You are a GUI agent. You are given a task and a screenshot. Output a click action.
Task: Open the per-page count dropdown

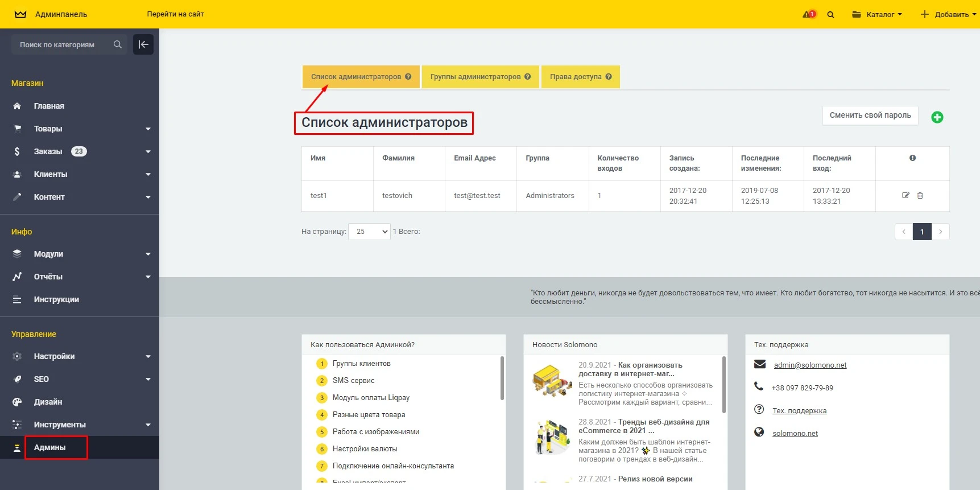click(x=369, y=232)
